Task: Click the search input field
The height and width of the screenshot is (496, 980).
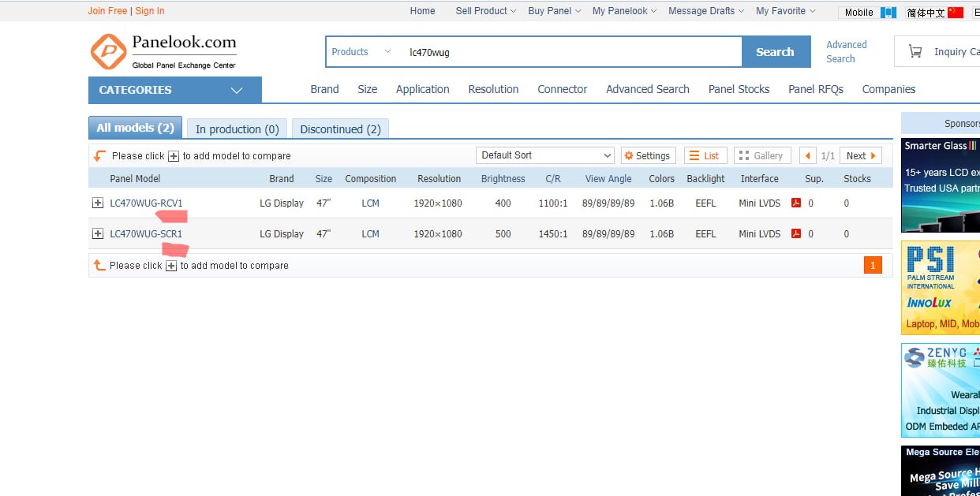Action: click(x=571, y=52)
